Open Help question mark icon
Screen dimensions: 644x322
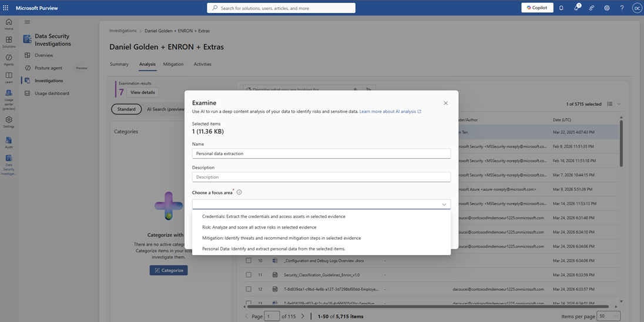pos(622,8)
